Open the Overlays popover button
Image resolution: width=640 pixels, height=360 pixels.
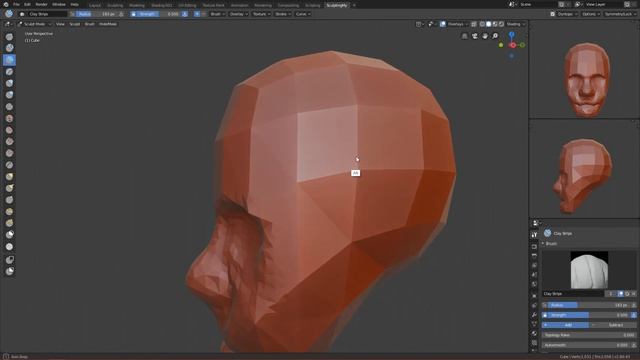(457, 24)
